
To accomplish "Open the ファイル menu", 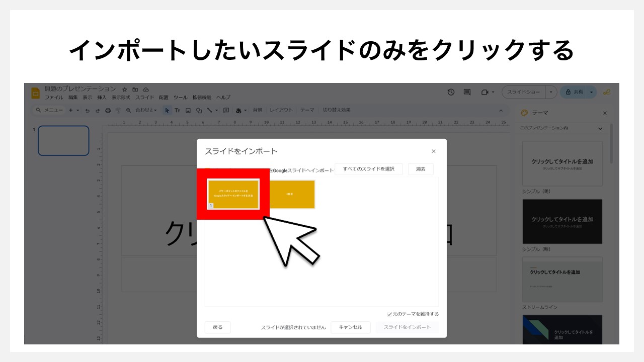I will pos(54,97).
